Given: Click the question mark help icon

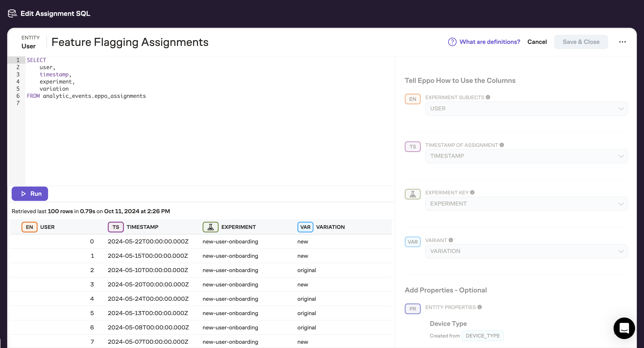Looking at the screenshot, I should 452,42.
